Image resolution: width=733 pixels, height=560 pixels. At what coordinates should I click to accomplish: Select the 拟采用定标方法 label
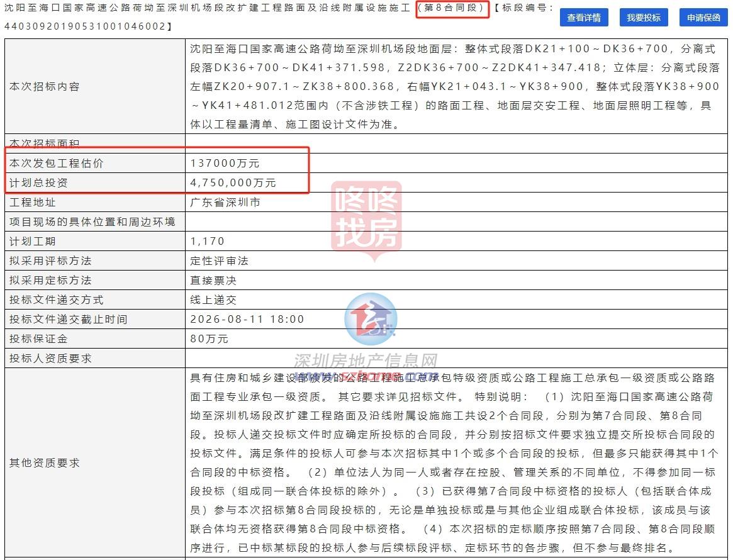(50, 281)
